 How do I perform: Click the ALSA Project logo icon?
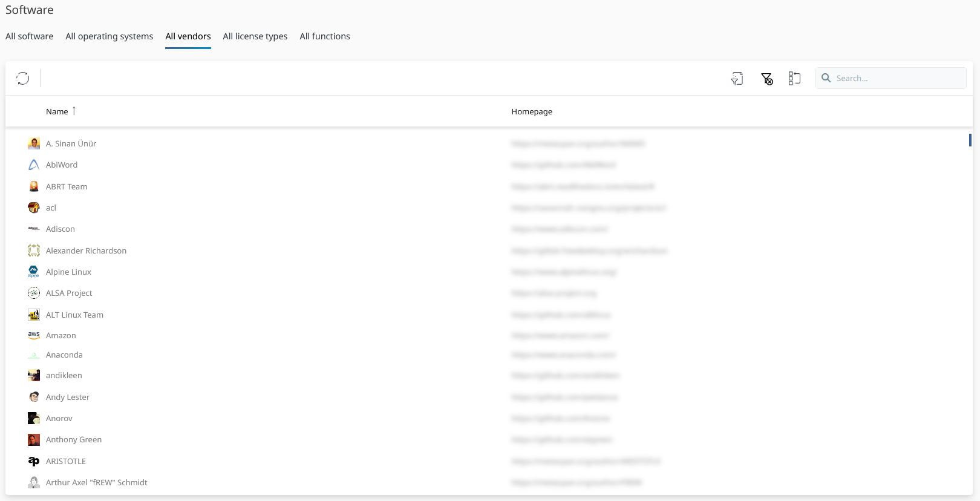(34, 293)
